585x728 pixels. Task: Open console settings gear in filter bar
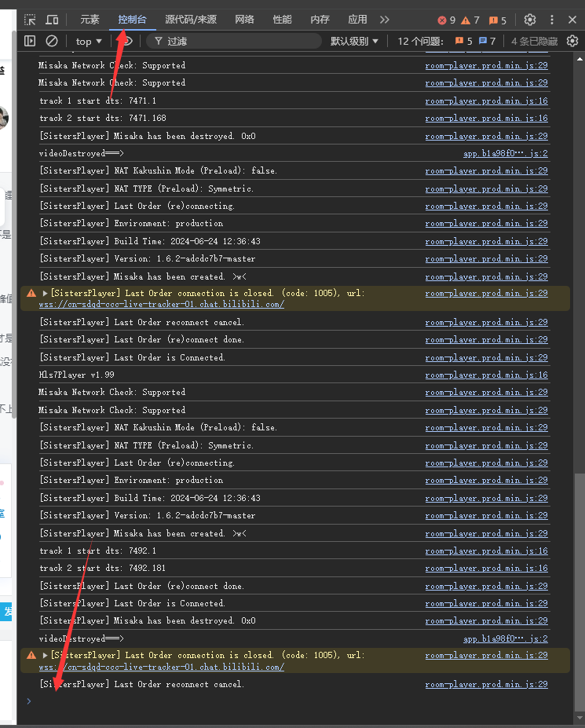pyautogui.click(x=572, y=41)
